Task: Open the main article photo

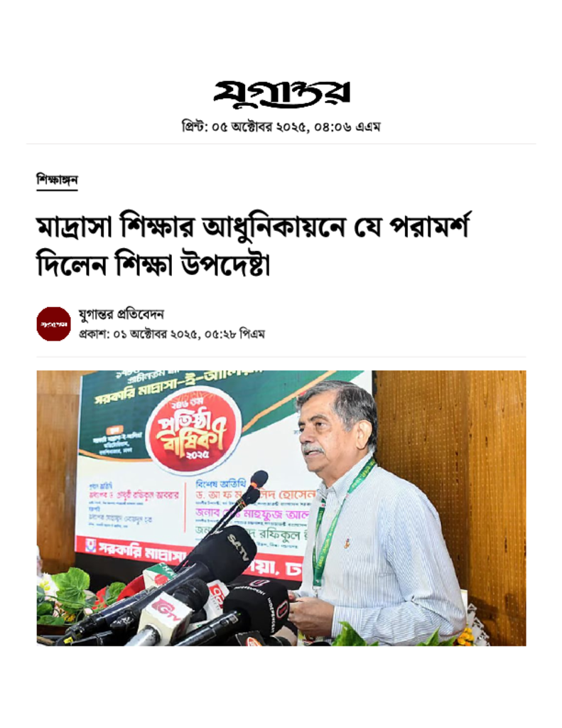Action: pyautogui.click(x=281, y=508)
